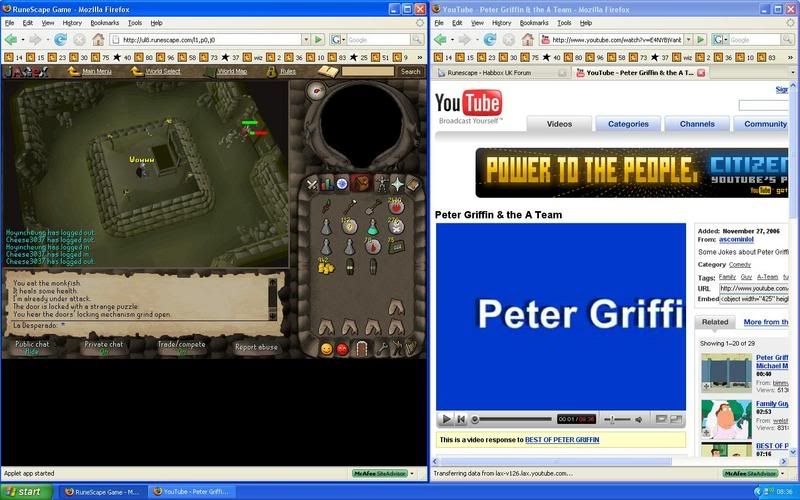The image size is (800, 500).
Task: Click the video seek bar
Action: [x=513, y=419]
